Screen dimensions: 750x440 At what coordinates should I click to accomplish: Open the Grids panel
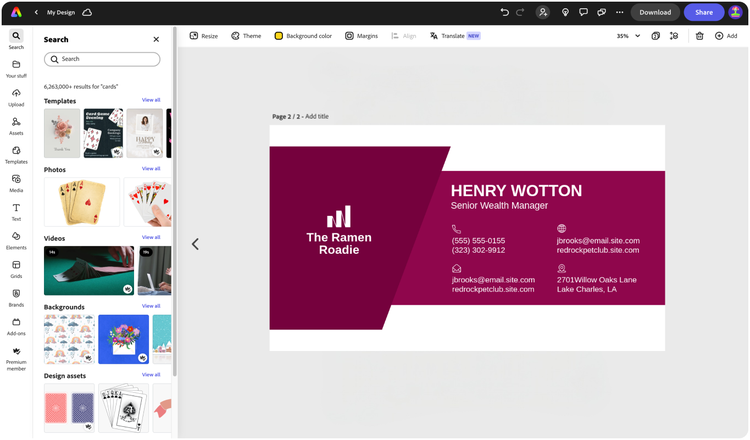(16, 270)
